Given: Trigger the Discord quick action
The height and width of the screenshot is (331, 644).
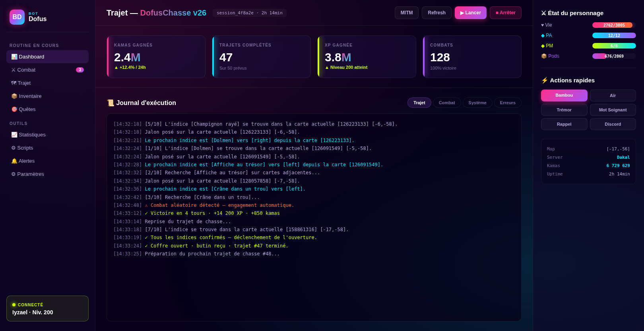Looking at the screenshot, I should [x=613, y=124].
